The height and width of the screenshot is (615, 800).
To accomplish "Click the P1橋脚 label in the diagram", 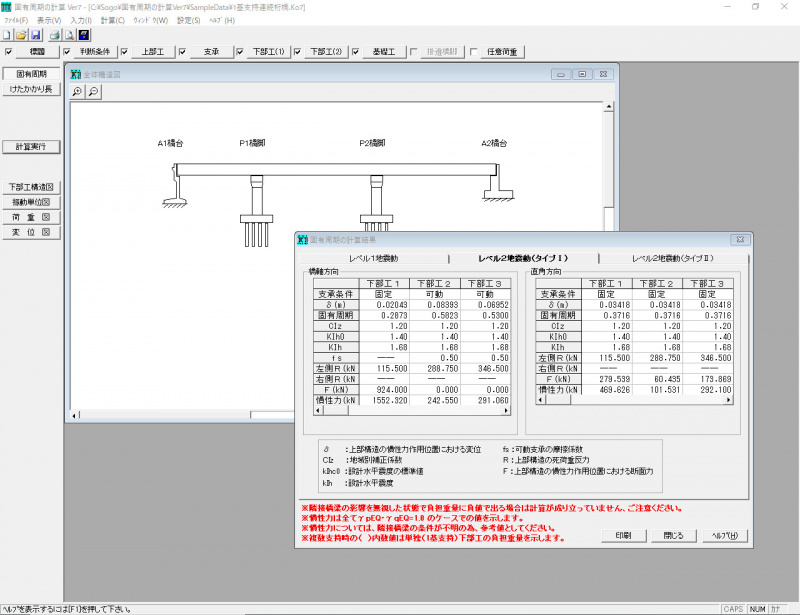I will [252, 143].
